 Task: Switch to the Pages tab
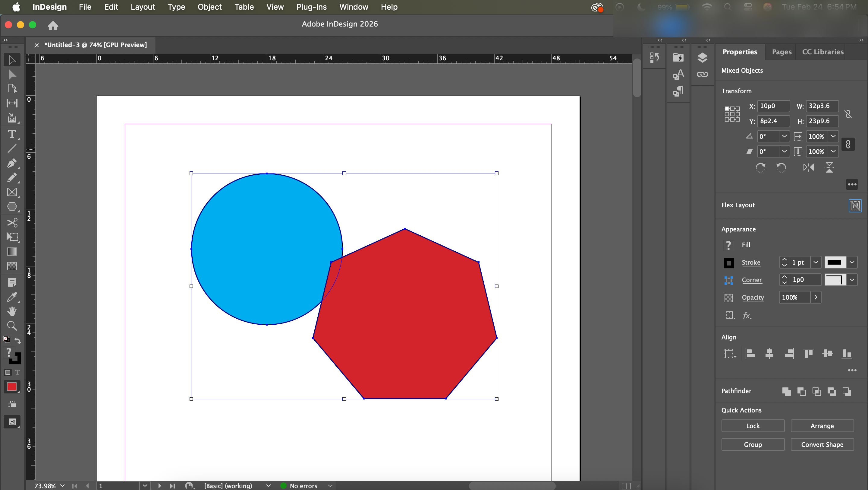(782, 52)
